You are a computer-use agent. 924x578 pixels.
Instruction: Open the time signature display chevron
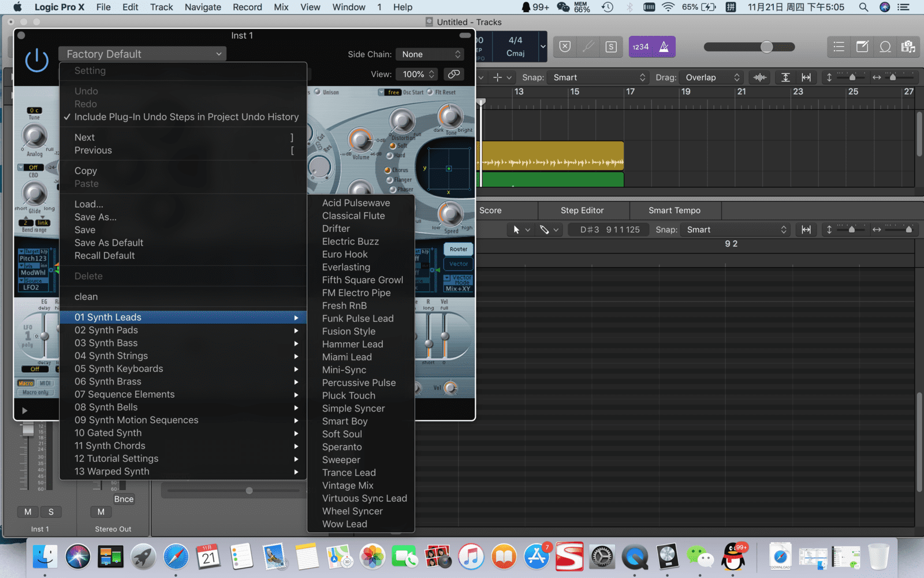[x=542, y=47]
